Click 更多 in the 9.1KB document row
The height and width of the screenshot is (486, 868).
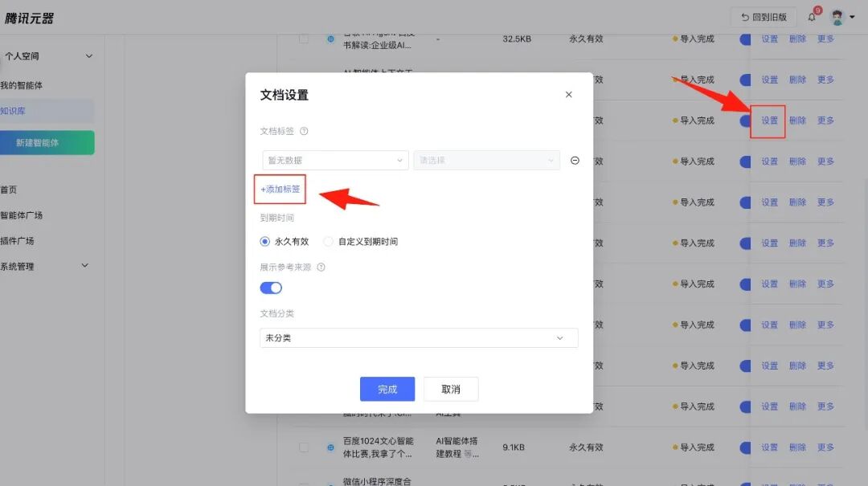click(x=826, y=447)
